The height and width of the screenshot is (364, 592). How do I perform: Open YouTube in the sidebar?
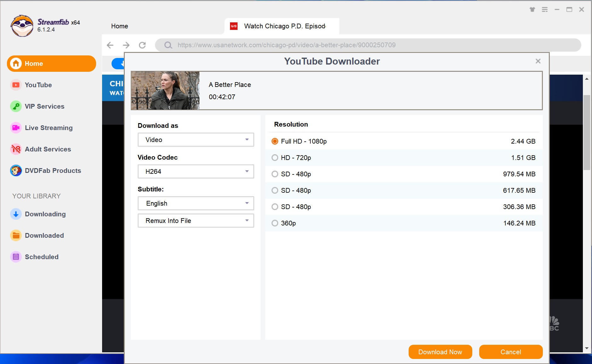pos(38,85)
